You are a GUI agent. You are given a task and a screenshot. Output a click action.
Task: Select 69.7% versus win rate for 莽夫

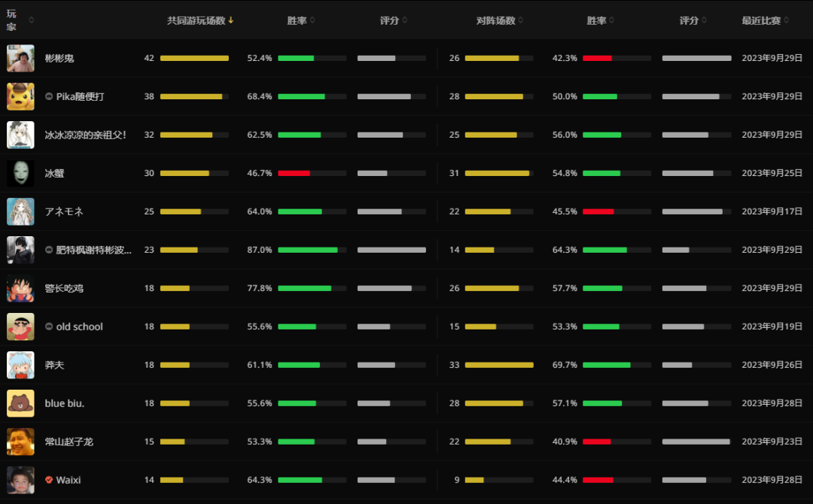(565, 365)
